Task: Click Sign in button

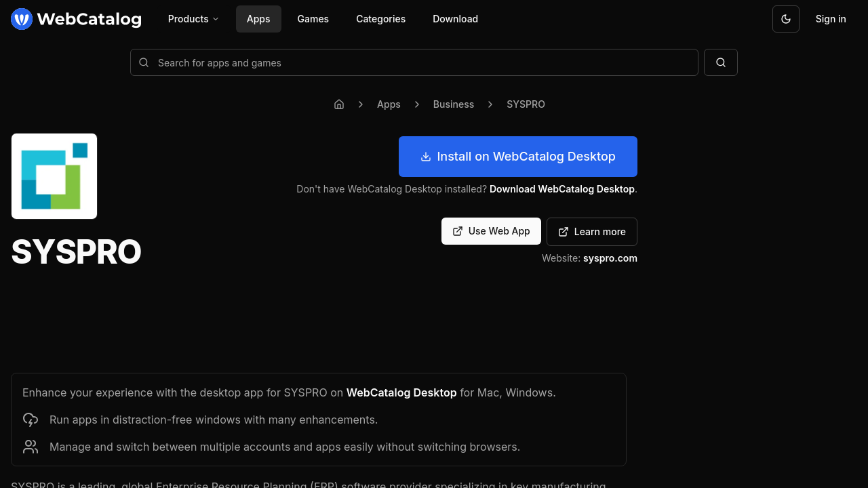Action: tap(830, 19)
